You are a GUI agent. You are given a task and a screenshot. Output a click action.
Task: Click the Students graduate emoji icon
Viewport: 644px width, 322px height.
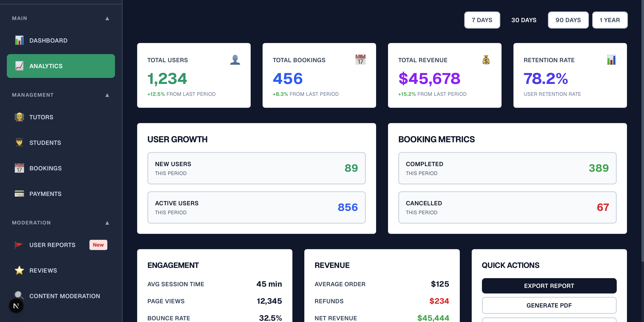pos(19,142)
